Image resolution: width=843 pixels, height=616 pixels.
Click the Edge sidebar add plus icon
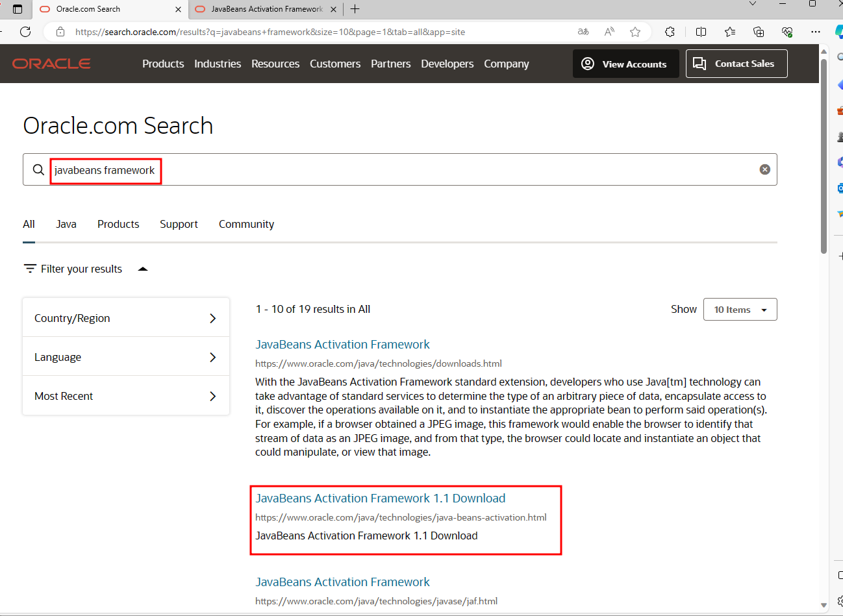click(x=840, y=256)
